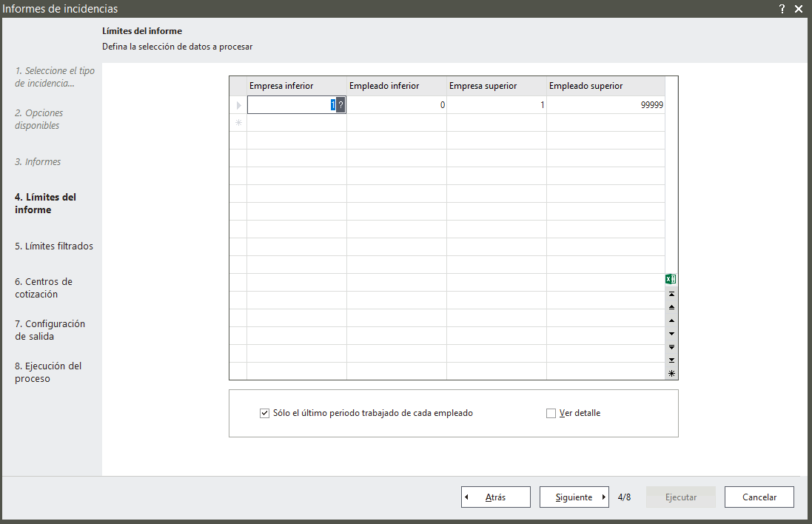Open lookup help in Empresa inferior cell
The width and height of the screenshot is (812, 524).
coord(340,105)
